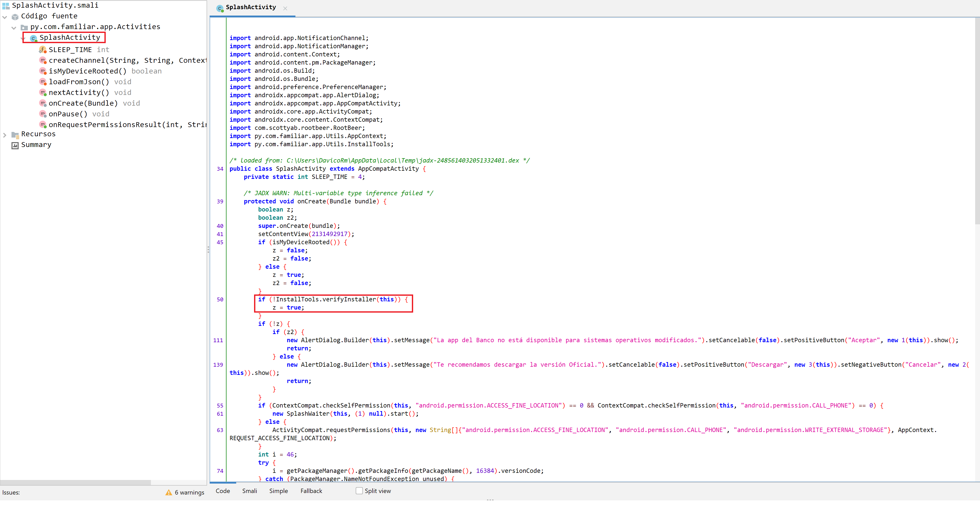
Task: Click the onPause method icon
Action: [x=43, y=114]
